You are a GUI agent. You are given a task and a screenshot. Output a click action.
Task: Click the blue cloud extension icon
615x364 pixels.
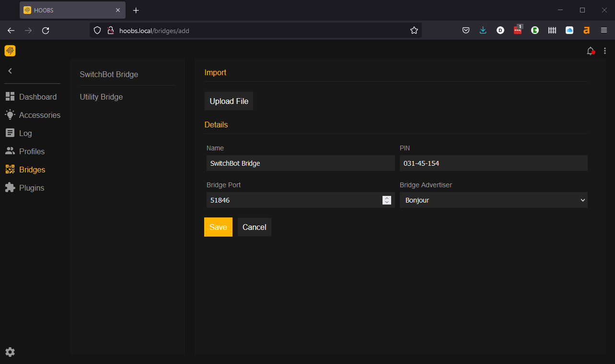coord(569,30)
